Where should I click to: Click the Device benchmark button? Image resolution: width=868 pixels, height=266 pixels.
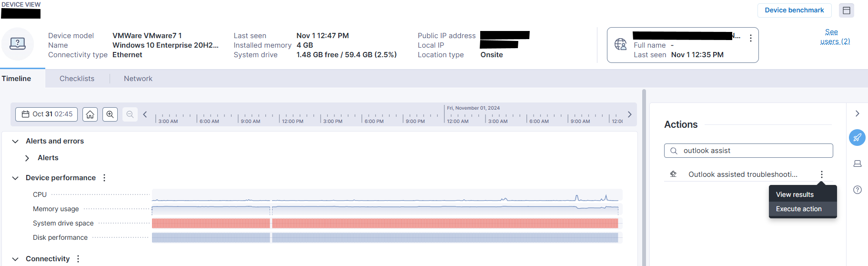click(794, 10)
